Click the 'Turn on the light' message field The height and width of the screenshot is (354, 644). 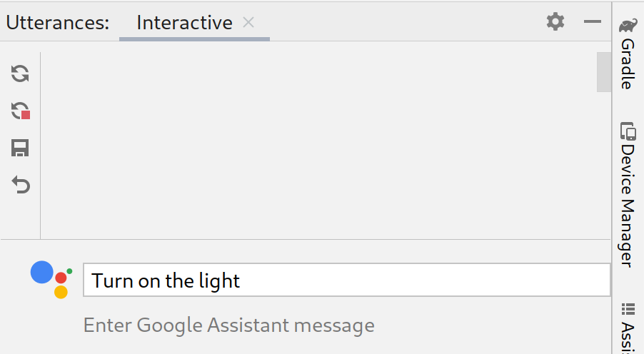(x=346, y=280)
